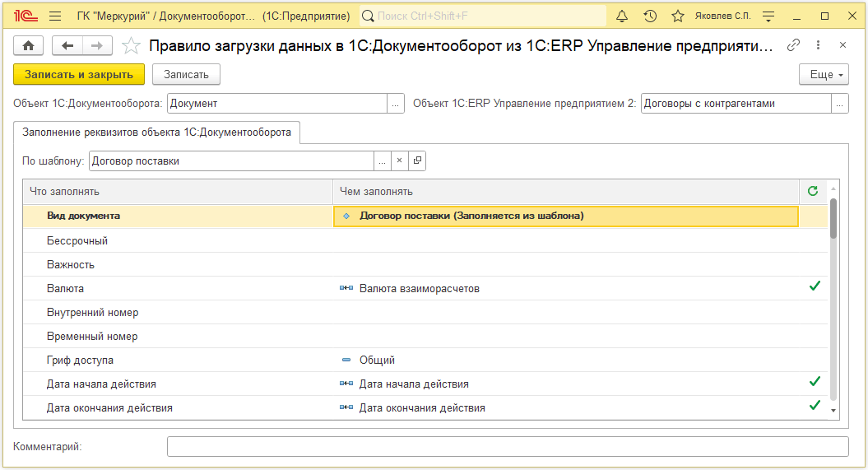Clear the По шаблону field
Viewport: 868px width, 470px height.
[x=399, y=161]
